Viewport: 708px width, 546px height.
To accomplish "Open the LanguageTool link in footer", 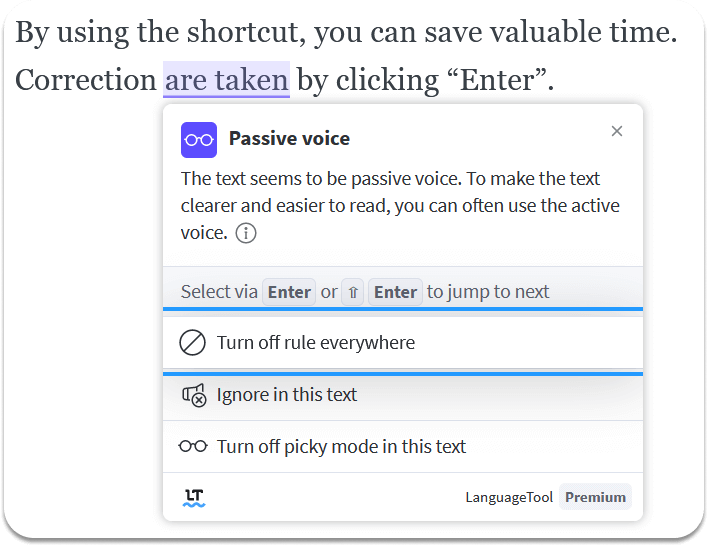I will point(509,497).
